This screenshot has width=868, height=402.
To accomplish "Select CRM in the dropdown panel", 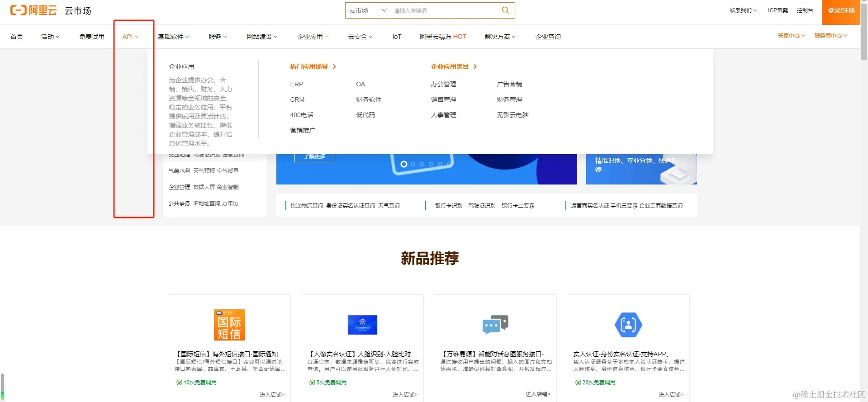I will (297, 99).
